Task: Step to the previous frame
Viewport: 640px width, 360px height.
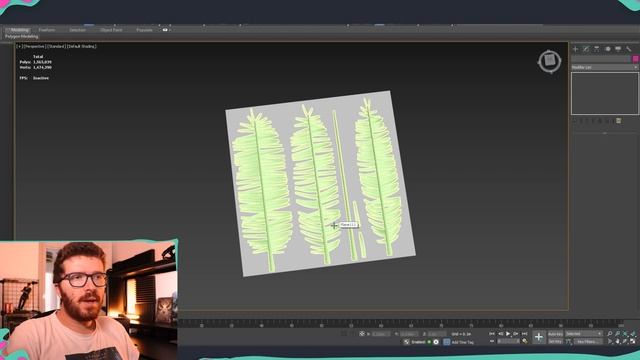Action: [500, 334]
